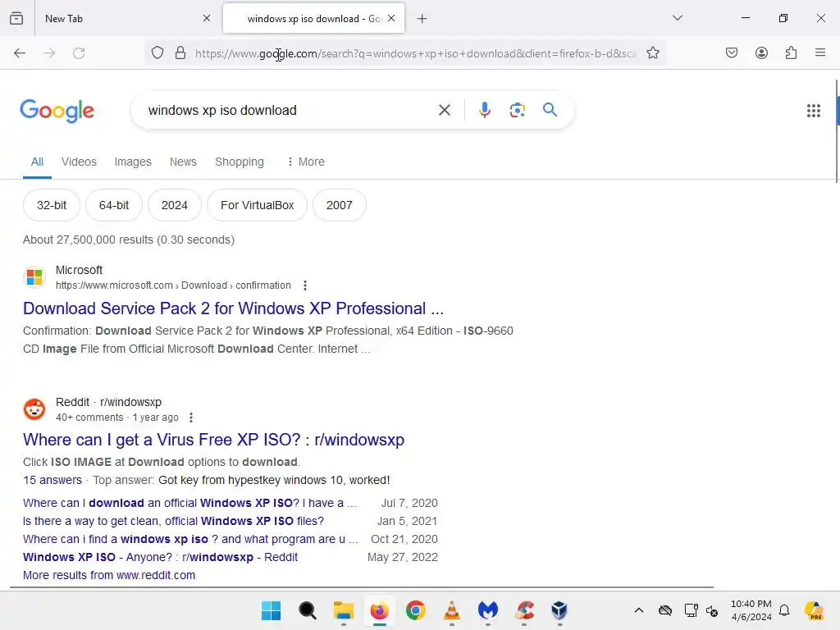Open the clock showing 10:40 PM
The image size is (840, 630).
point(751,610)
